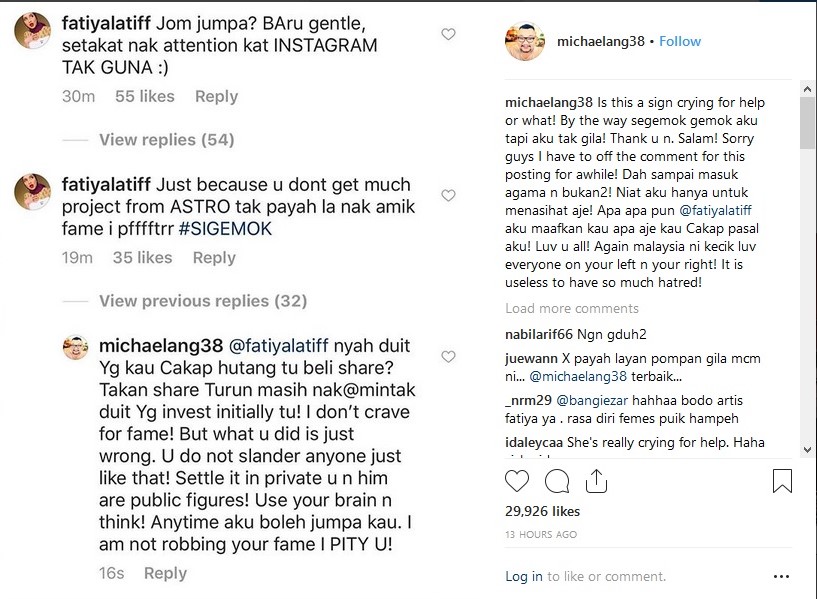Screen dimensions: 817x599
Task: Expand View previous replies (32)
Action: click(202, 301)
